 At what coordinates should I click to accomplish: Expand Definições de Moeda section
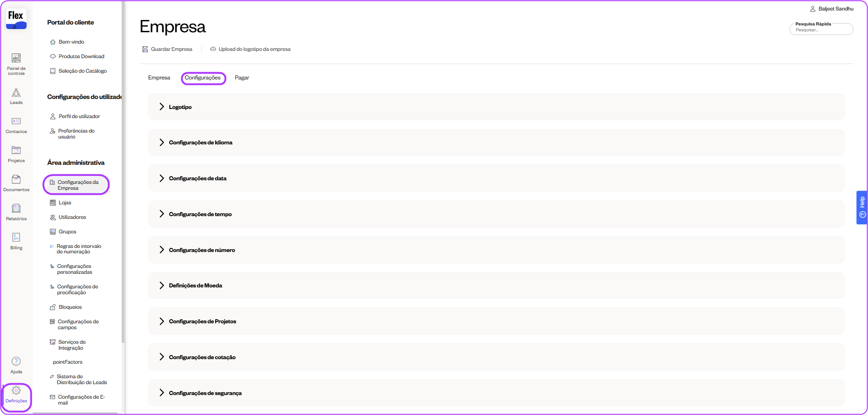195,286
